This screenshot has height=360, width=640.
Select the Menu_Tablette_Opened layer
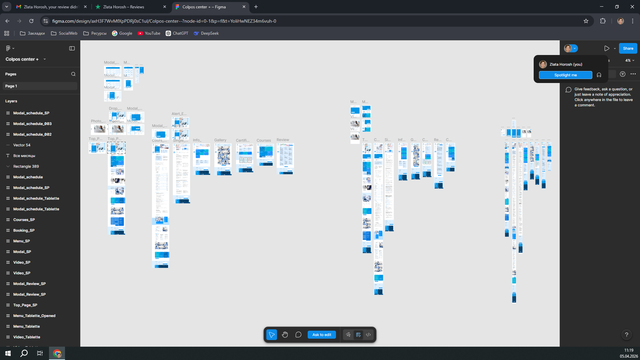tap(34, 316)
